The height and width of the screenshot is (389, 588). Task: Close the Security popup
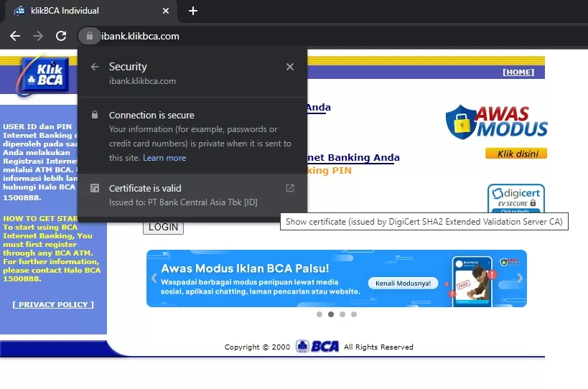tap(290, 67)
